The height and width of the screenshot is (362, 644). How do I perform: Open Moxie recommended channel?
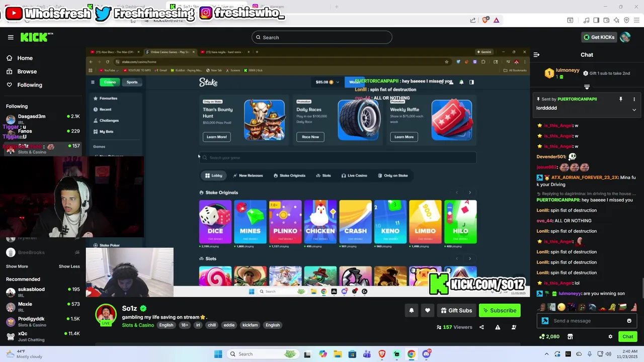click(x=43, y=307)
